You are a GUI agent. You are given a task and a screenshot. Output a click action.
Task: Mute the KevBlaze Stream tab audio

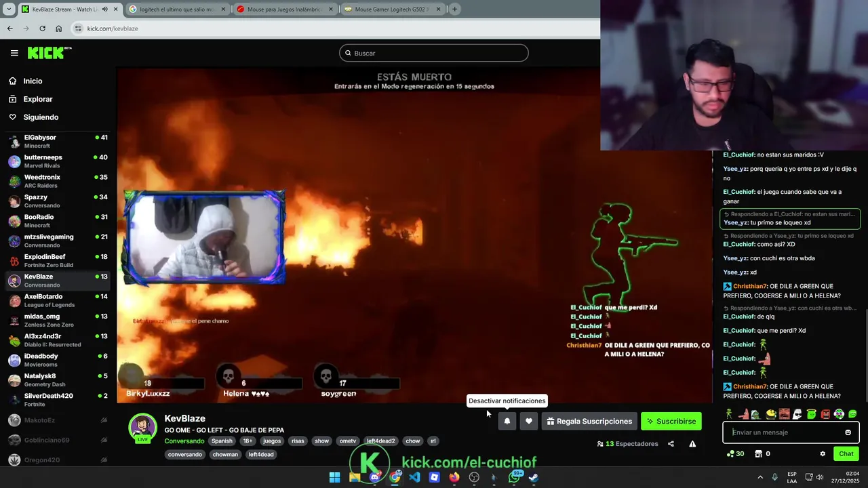104,9
